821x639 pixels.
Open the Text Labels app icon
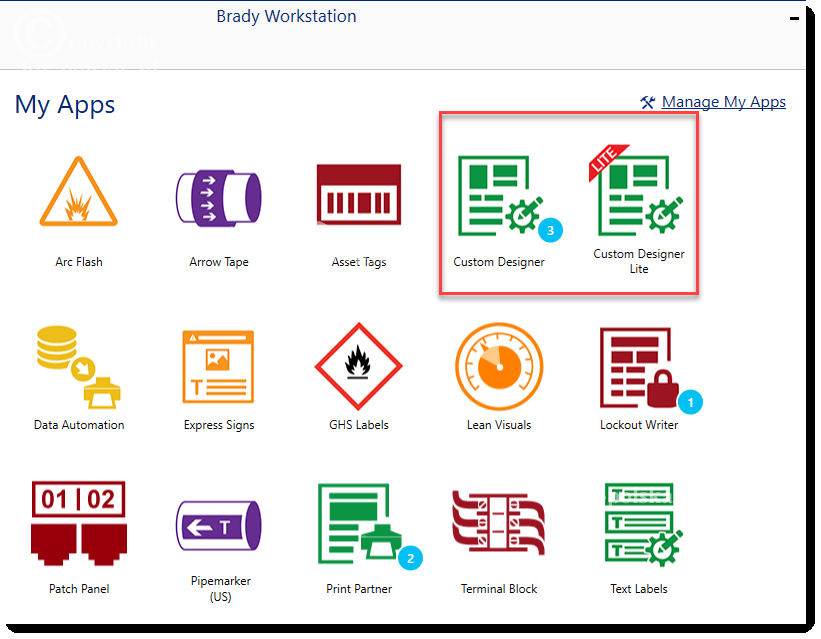644,524
